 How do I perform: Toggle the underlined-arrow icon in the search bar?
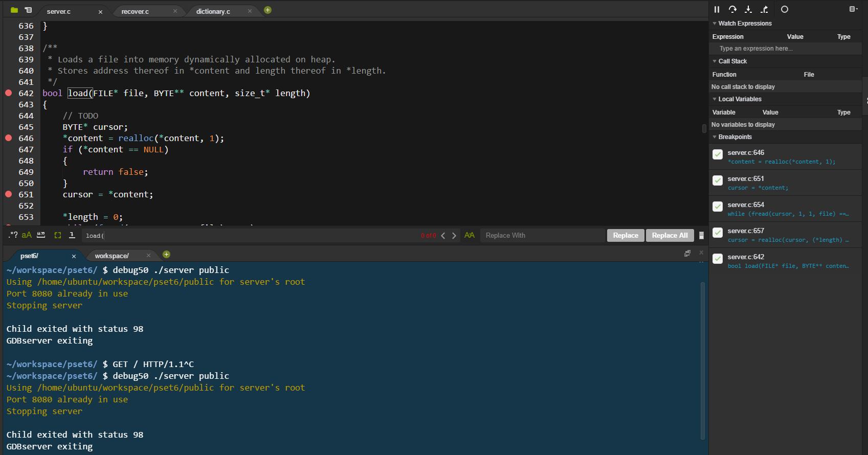[72, 235]
